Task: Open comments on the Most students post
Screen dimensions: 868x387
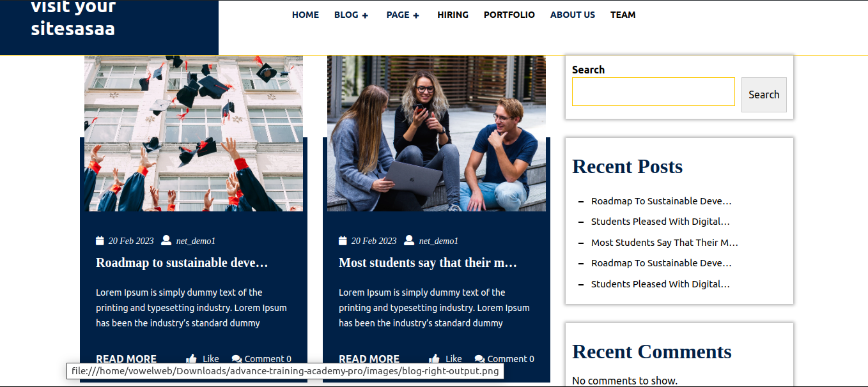Action: [x=504, y=358]
